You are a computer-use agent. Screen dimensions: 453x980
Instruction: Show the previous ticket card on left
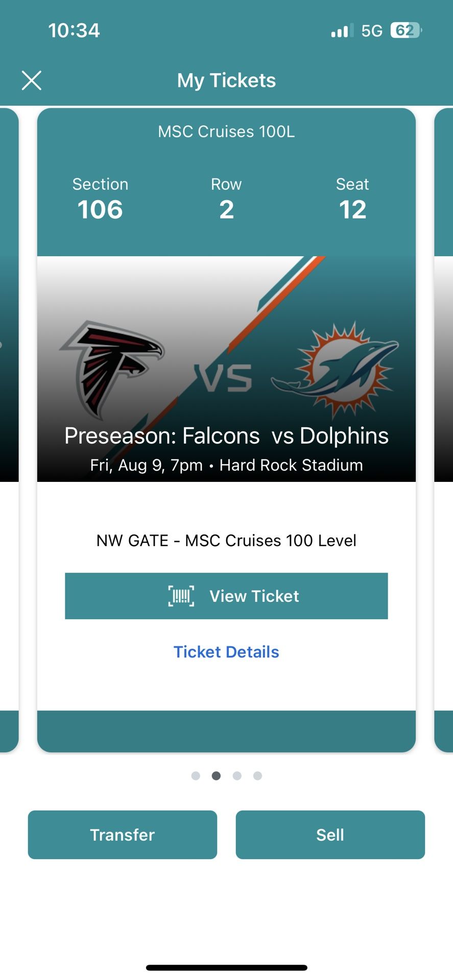(x=9, y=429)
